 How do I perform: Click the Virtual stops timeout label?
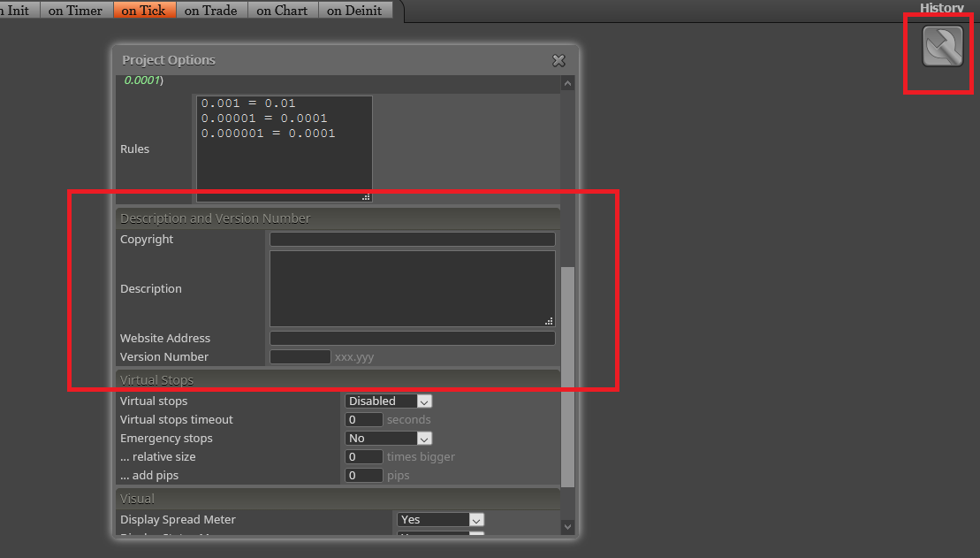click(176, 419)
